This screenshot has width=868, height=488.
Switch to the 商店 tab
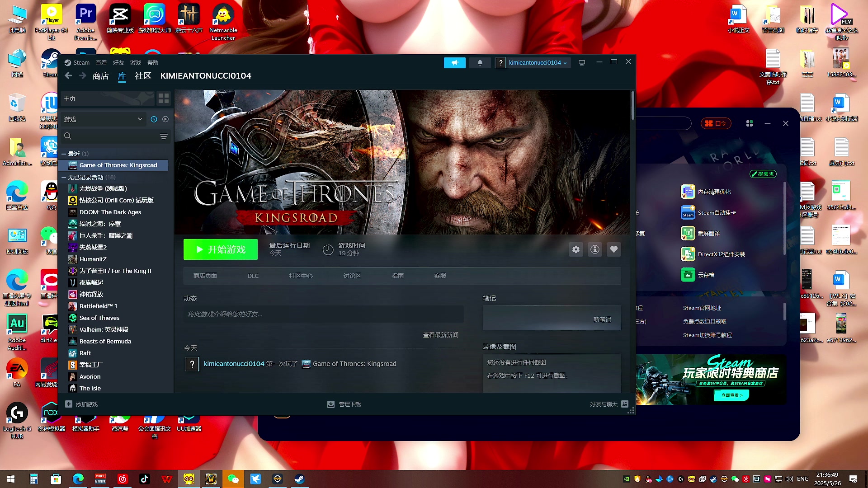point(100,76)
